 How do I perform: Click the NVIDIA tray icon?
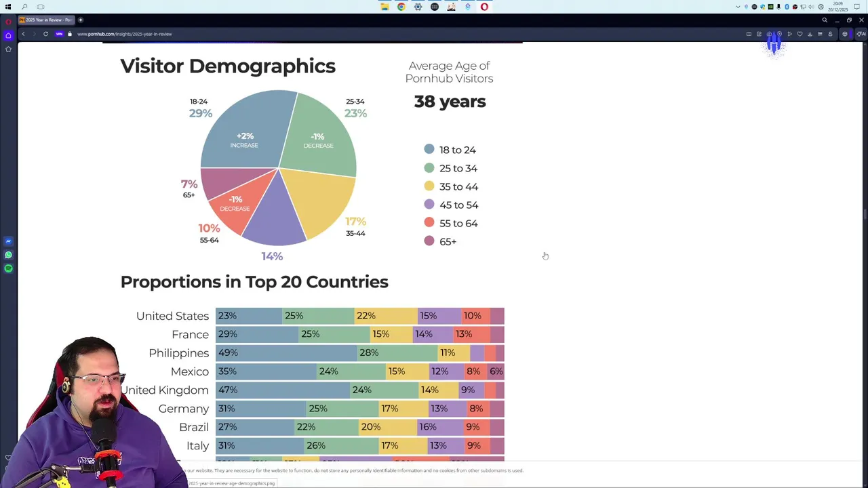(x=770, y=7)
